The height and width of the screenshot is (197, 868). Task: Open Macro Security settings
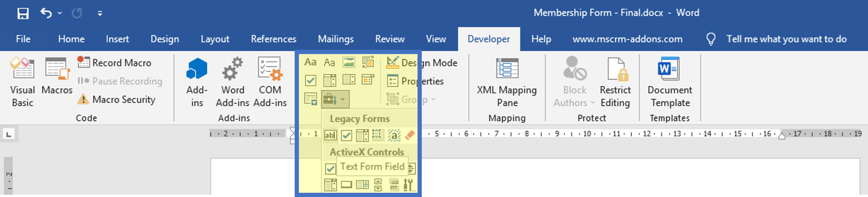(x=116, y=100)
